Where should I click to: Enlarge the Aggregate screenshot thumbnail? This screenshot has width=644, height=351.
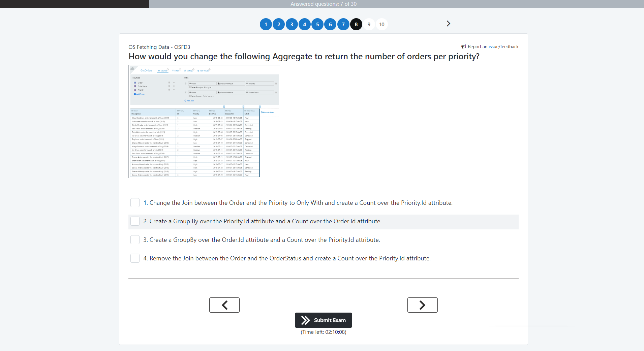[204, 122]
